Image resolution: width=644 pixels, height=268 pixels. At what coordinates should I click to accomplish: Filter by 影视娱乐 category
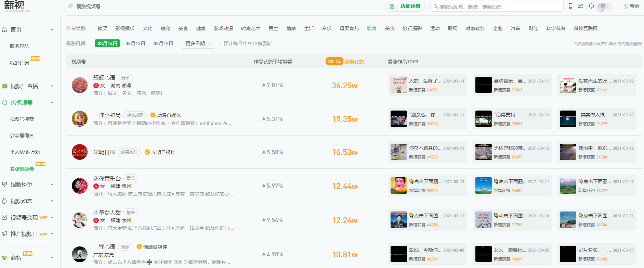[125, 28]
